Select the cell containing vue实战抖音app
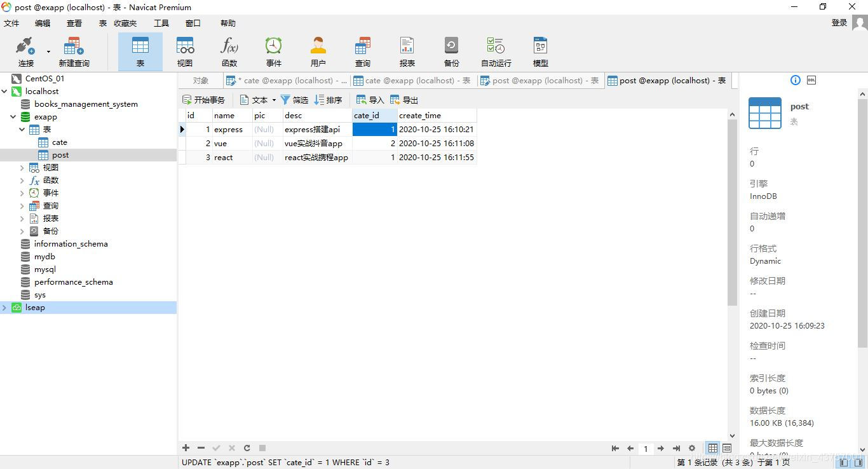Viewport: 868px width, 469px height. click(x=317, y=144)
